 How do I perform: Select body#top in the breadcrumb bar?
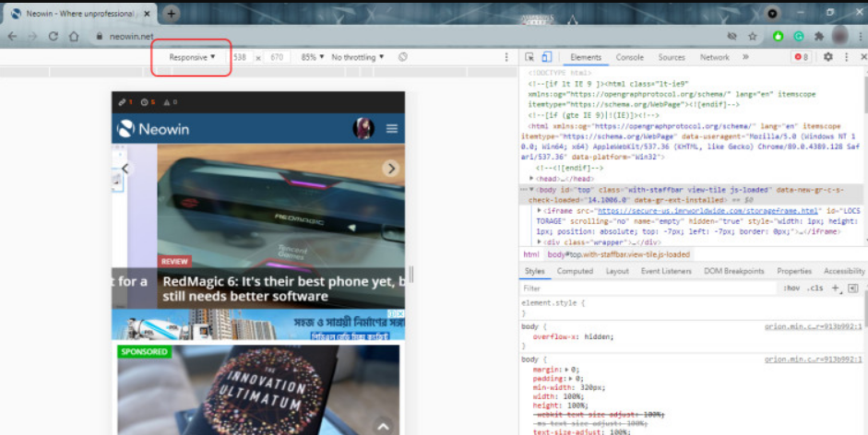coord(619,254)
